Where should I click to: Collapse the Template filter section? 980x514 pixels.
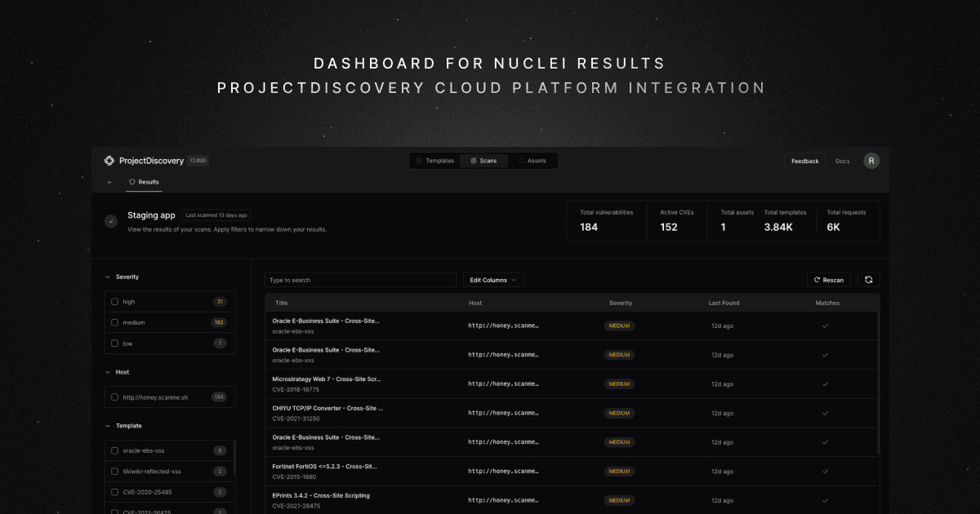(x=108, y=426)
